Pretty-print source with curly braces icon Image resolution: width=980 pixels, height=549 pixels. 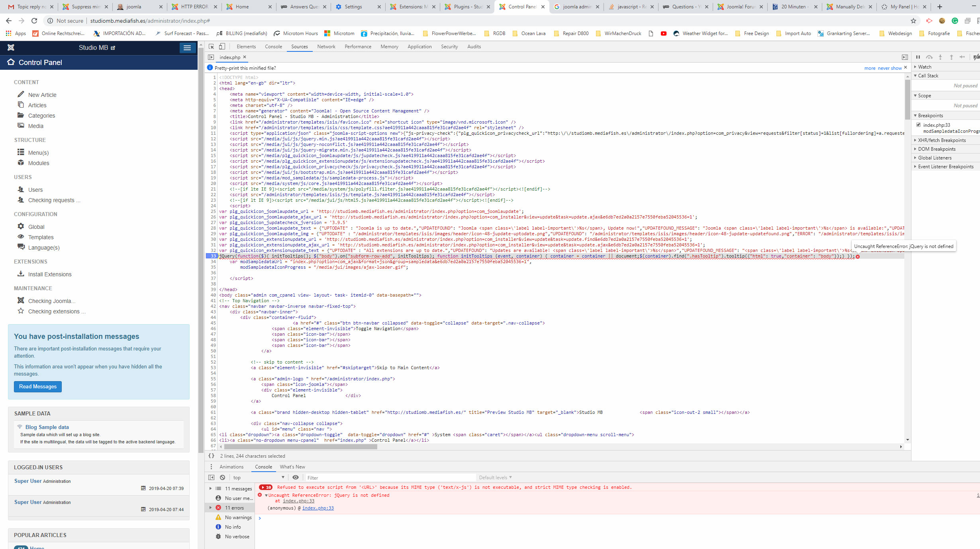212,456
